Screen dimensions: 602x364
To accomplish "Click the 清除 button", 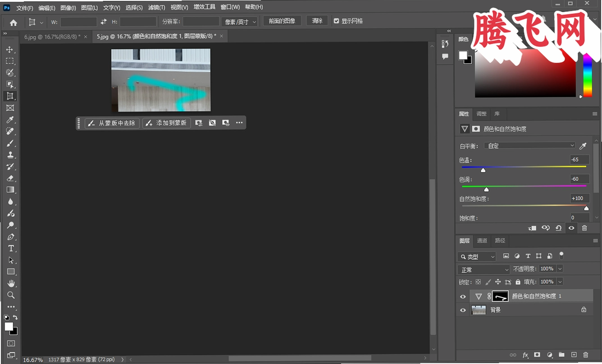I will [317, 21].
